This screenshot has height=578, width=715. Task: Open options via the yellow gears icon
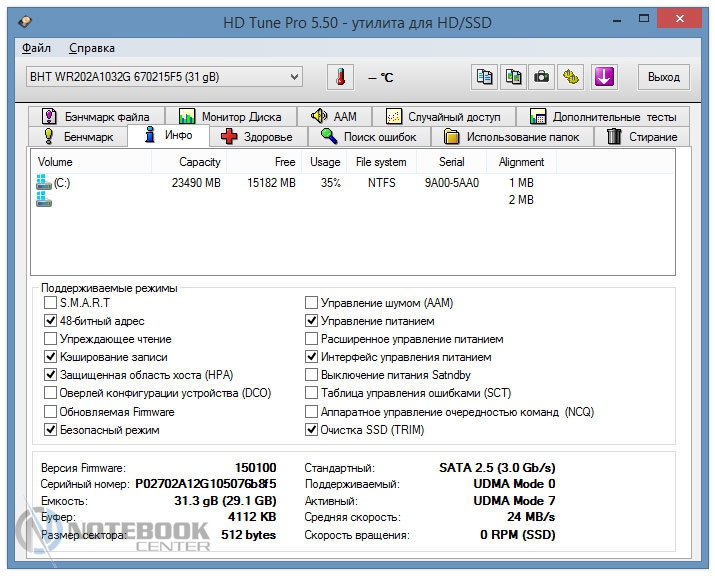(571, 77)
